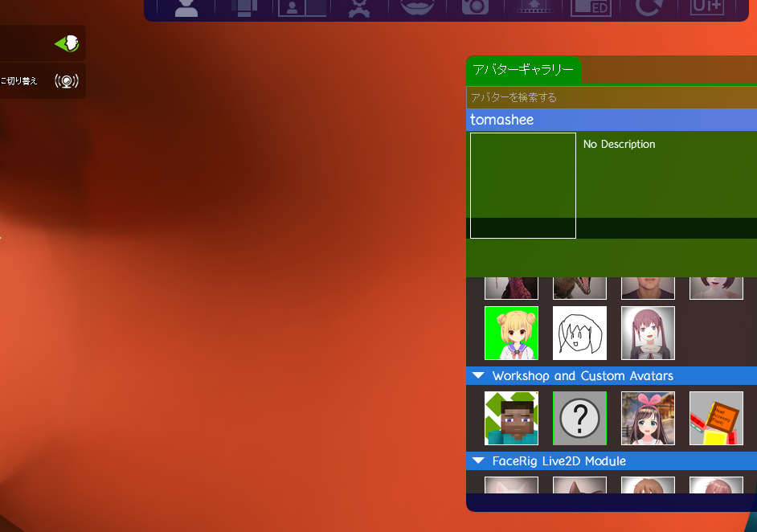757x532 pixels.
Task: Open the gear settings icon in top toolbar
Action: tap(359, 8)
